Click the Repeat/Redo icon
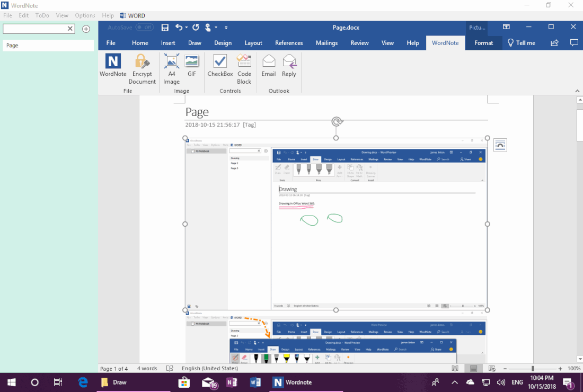 pyautogui.click(x=196, y=28)
